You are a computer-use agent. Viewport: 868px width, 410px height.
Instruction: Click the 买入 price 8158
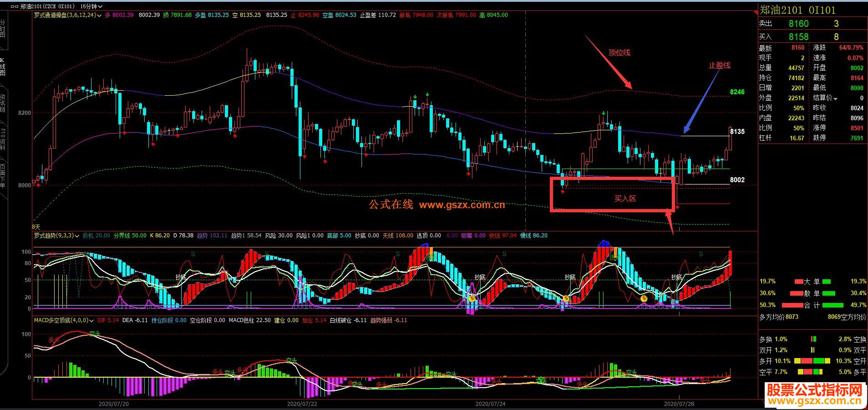tap(799, 36)
